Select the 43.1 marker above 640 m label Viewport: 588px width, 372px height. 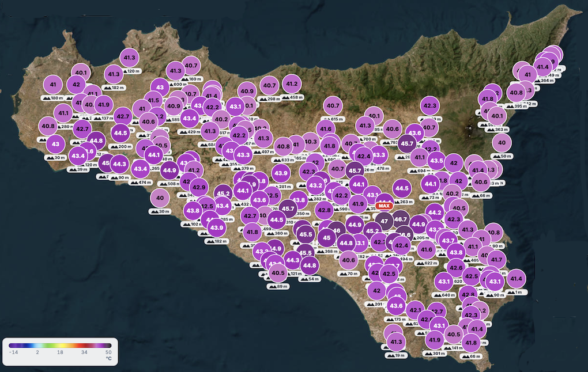pos(444,282)
